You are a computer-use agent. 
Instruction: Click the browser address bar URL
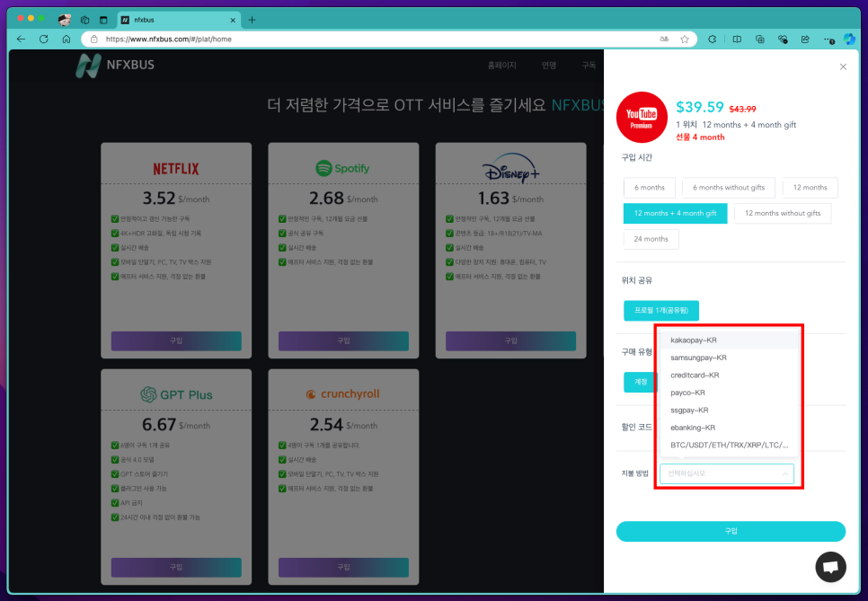pyautogui.click(x=169, y=40)
